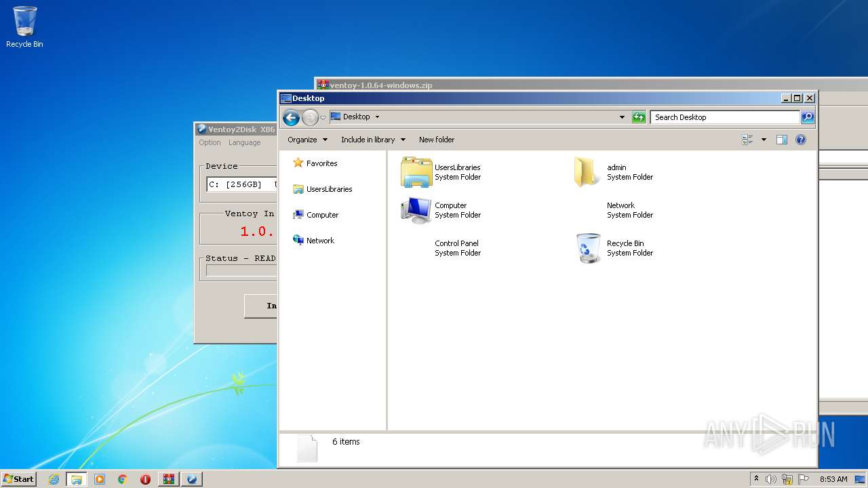The height and width of the screenshot is (488, 868).
Task: Expand the address bar history dropdown
Action: (x=622, y=117)
